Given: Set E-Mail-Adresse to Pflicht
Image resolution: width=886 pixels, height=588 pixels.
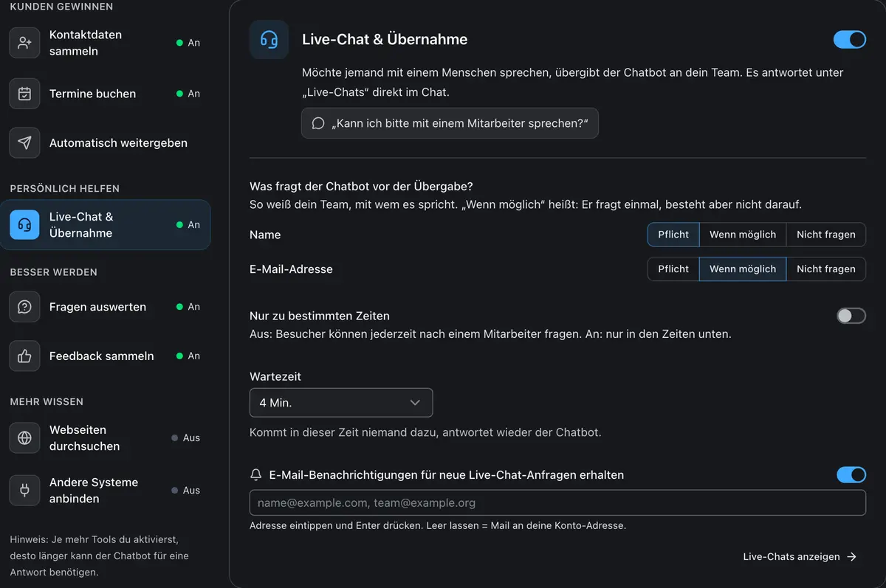Looking at the screenshot, I should [x=673, y=269].
